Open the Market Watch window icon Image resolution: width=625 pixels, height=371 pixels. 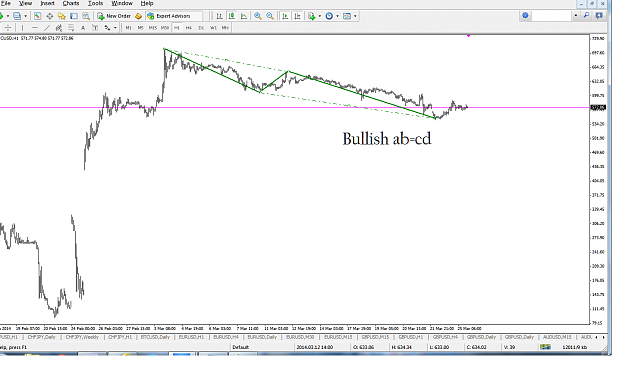tap(37, 16)
